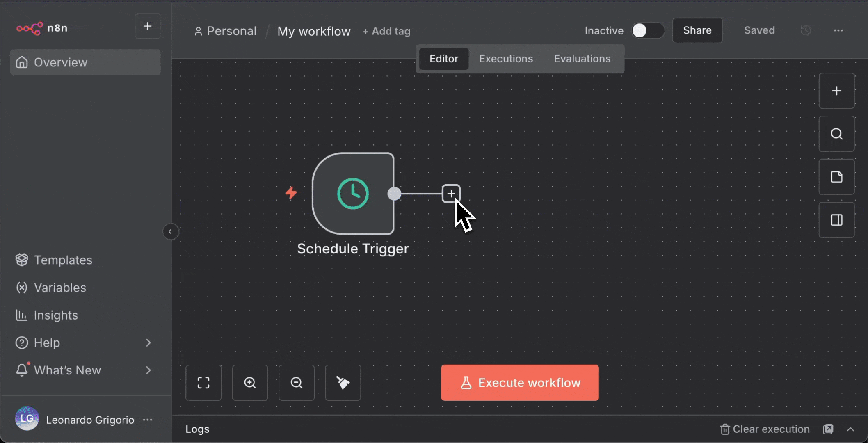Viewport: 868px width, 443px height.
Task: Open the node search panel via magnifier icon
Action: (836, 134)
